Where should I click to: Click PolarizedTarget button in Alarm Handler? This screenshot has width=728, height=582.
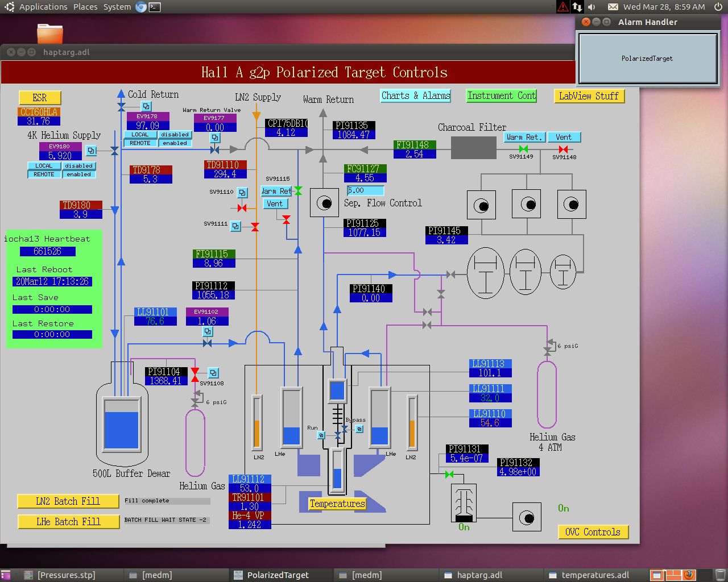[647, 59]
